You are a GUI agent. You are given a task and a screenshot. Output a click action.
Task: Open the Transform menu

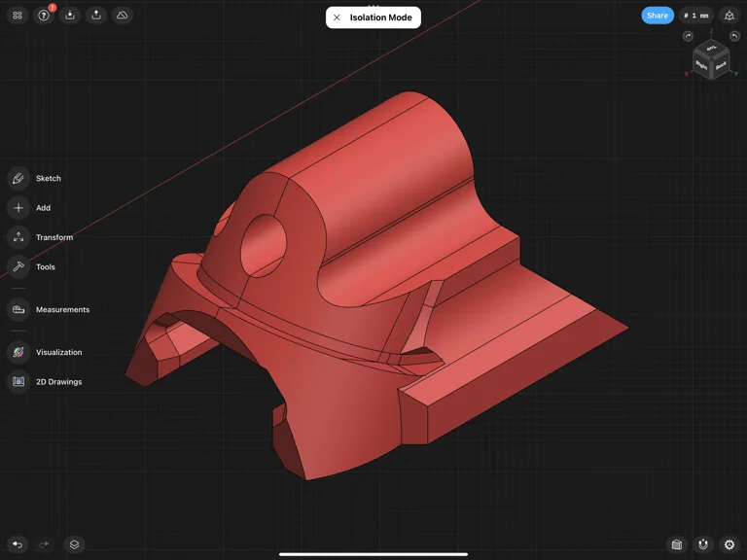click(x=18, y=237)
